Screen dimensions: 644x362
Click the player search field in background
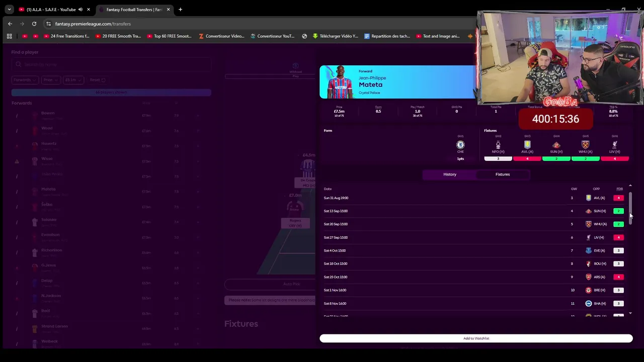(111, 64)
